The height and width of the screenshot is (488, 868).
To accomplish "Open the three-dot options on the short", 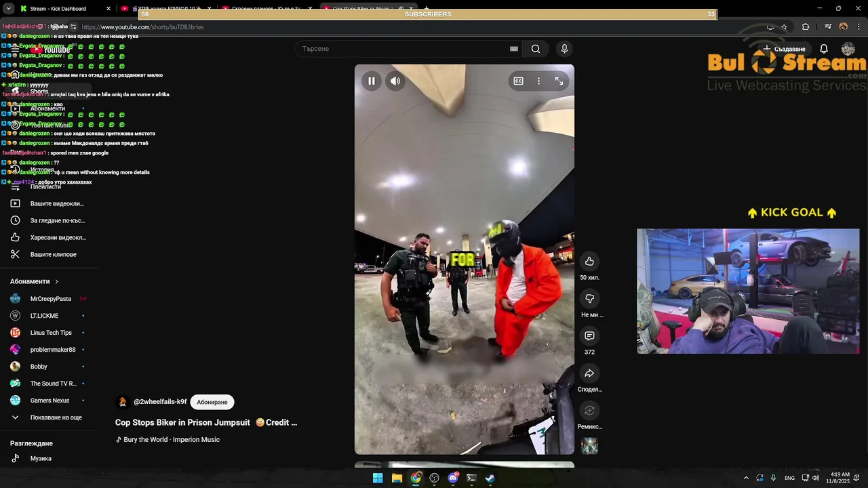I will 538,81.
